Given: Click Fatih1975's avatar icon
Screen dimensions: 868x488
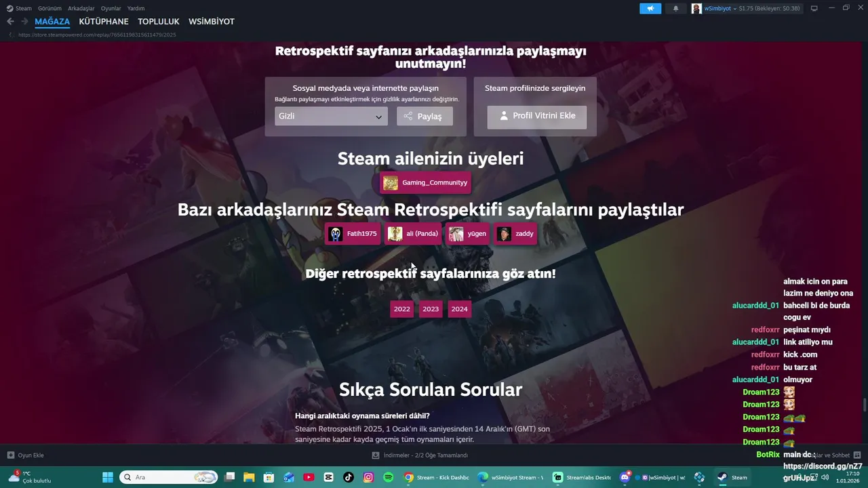Looking at the screenshot, I should 336,234.
